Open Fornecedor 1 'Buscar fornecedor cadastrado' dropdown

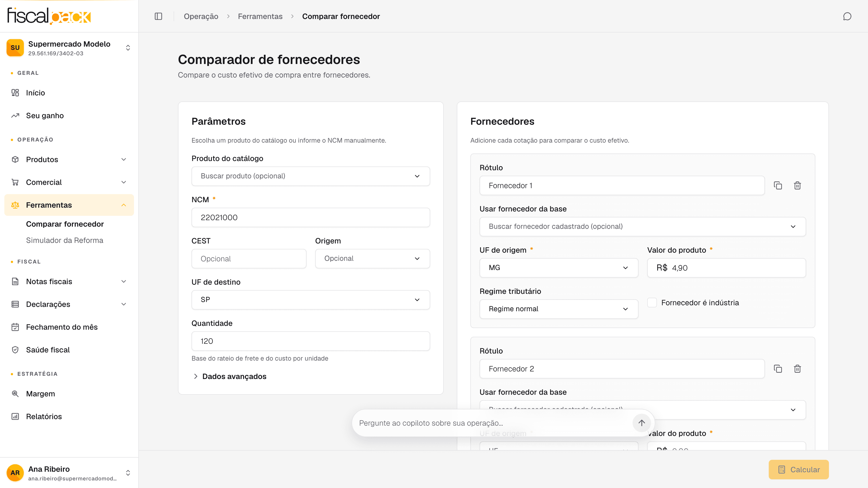[643, 227]
